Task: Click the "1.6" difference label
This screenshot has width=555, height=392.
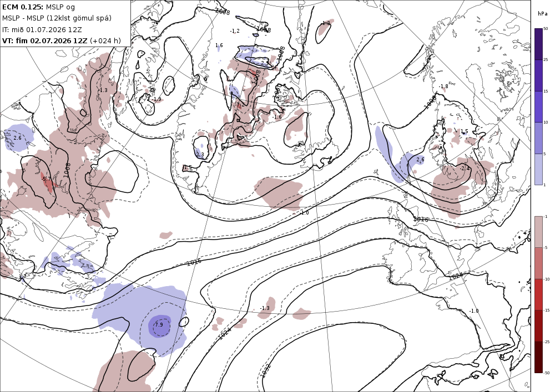Action: tap(219, 45)
